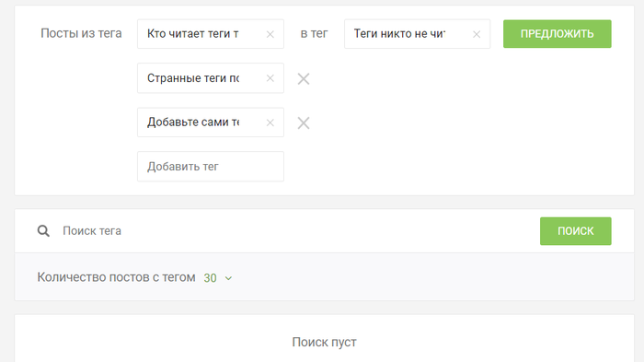Edit the 'Странные теги' tag field
This screenshot has width=644, height=362.
click(x=201, y=78)
